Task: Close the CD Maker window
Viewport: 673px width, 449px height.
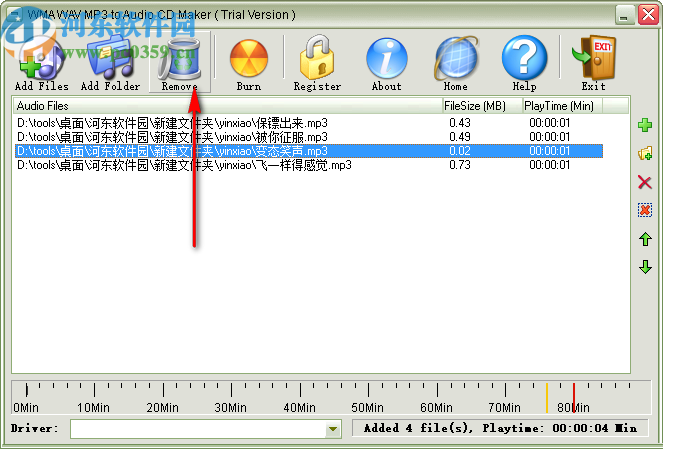Action: click(x=648, y=15)
